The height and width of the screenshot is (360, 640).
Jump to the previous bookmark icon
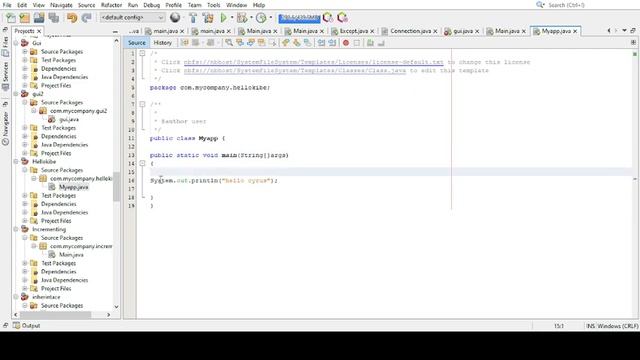pos(285,43)
